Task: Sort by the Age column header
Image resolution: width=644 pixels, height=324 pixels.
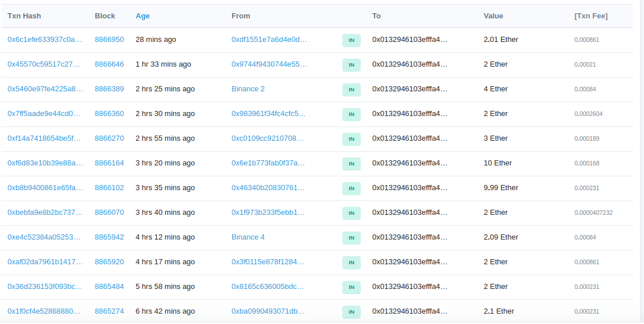Action: tap(142, 16)
